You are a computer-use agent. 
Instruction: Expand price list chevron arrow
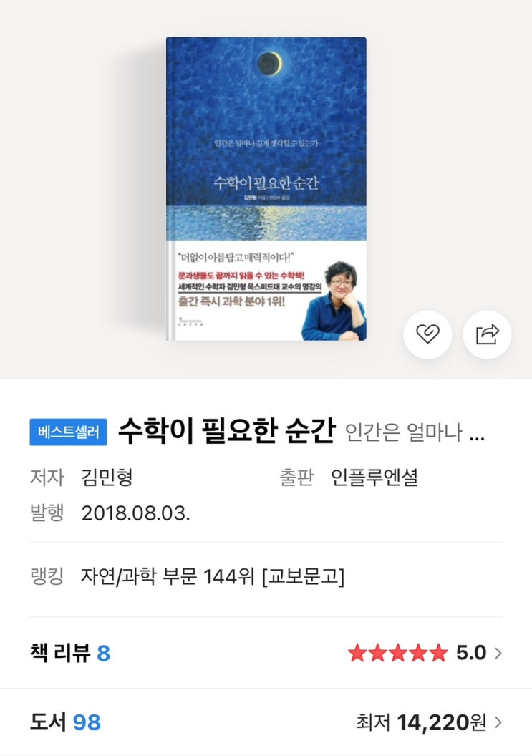click(498, 722)
